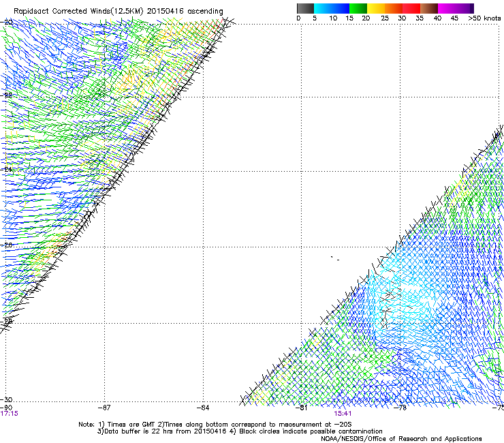Click the -87 longitude axis label

pyautogui.click(x=104, y=408)
